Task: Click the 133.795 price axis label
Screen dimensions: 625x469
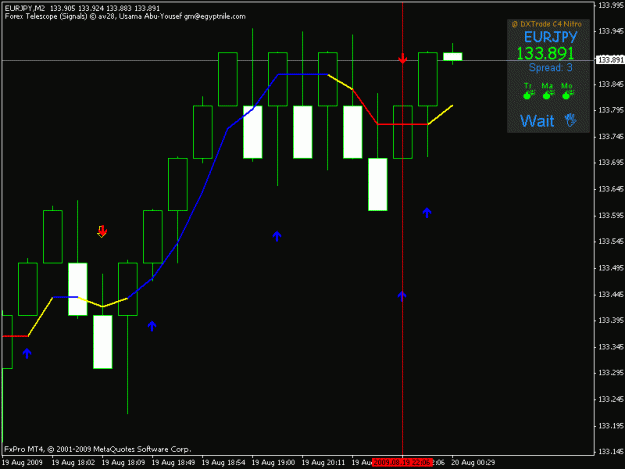Action: pos(611,110)
